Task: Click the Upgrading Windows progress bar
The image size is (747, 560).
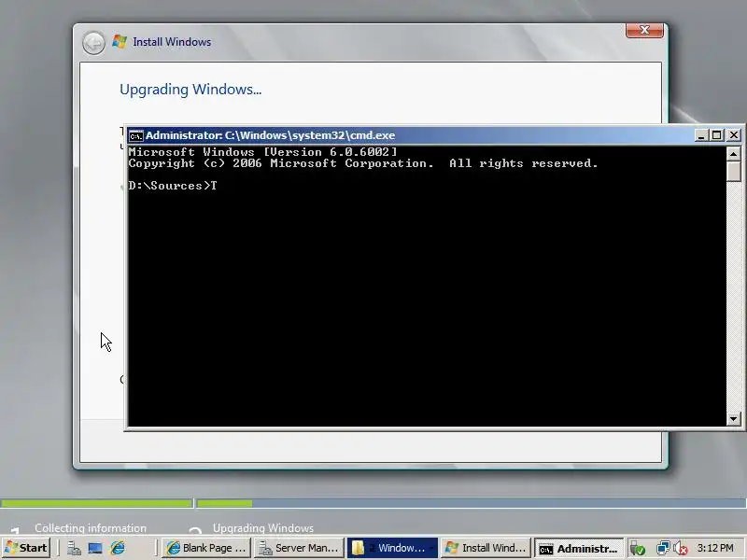Action: (472, 503)
